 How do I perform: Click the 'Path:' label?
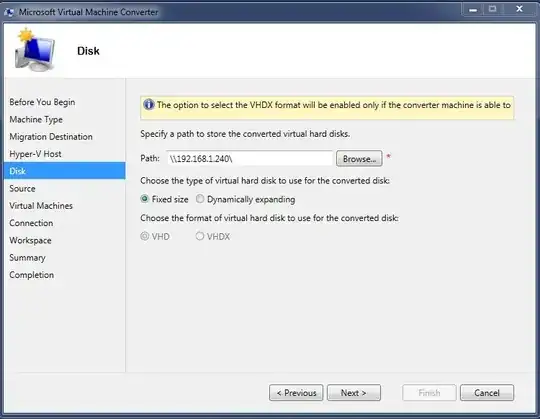pos(150,158)
